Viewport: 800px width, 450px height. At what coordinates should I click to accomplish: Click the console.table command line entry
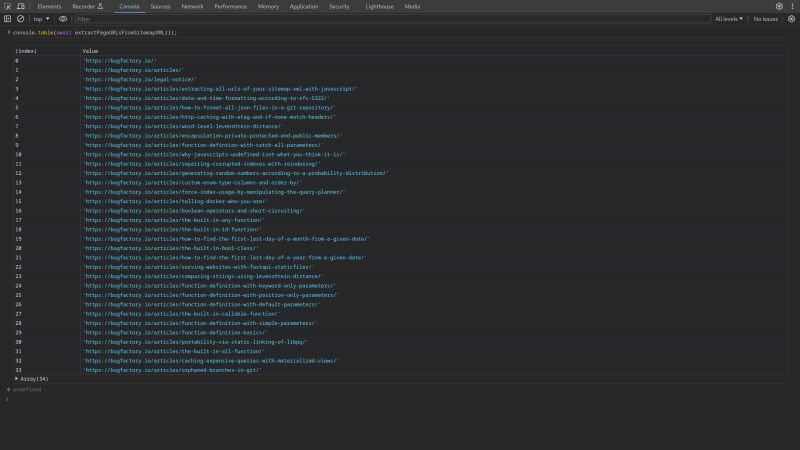tap(94, 33)
